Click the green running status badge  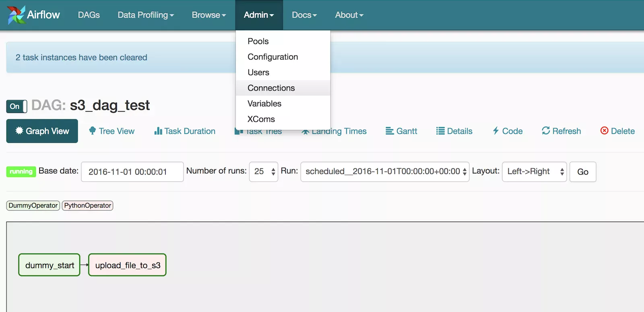[21, 172]
